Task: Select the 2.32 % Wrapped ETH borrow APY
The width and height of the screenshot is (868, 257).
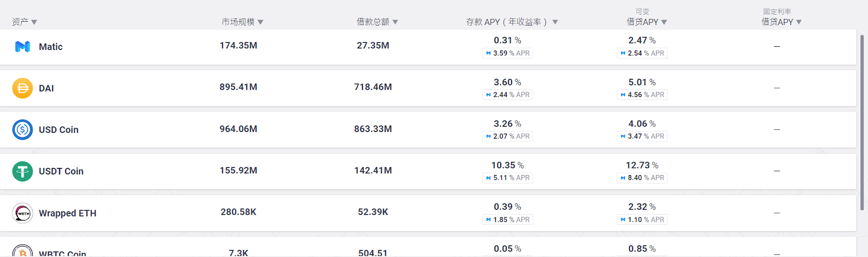Action: coord(642,207)
